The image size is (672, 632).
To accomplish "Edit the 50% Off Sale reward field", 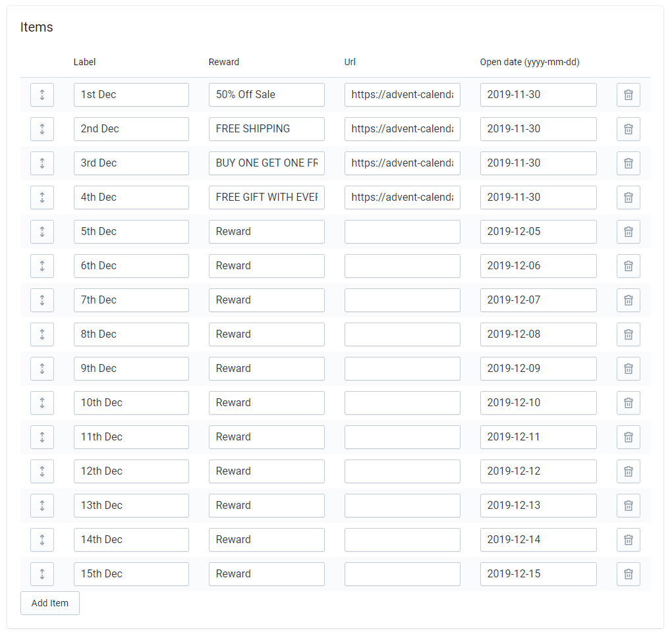I will point(266,95).
